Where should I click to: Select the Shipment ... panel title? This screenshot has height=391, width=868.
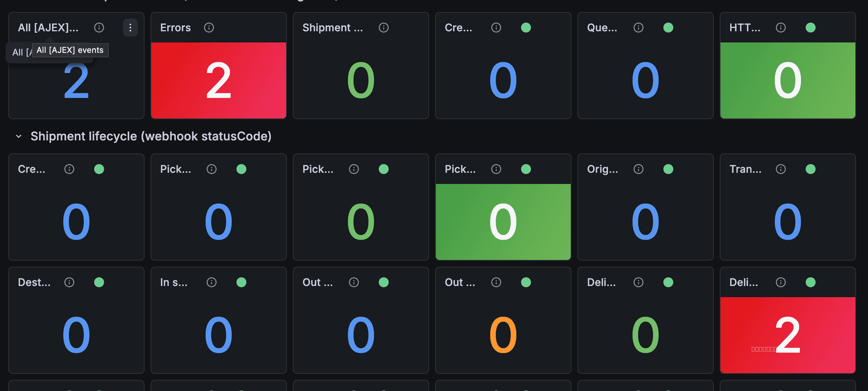click(333, 28)
